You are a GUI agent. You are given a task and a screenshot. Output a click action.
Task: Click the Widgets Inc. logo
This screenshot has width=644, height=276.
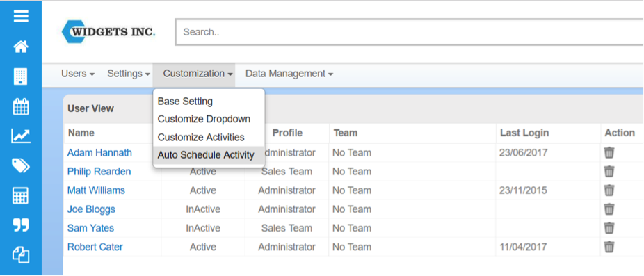[x=108, y=31]
